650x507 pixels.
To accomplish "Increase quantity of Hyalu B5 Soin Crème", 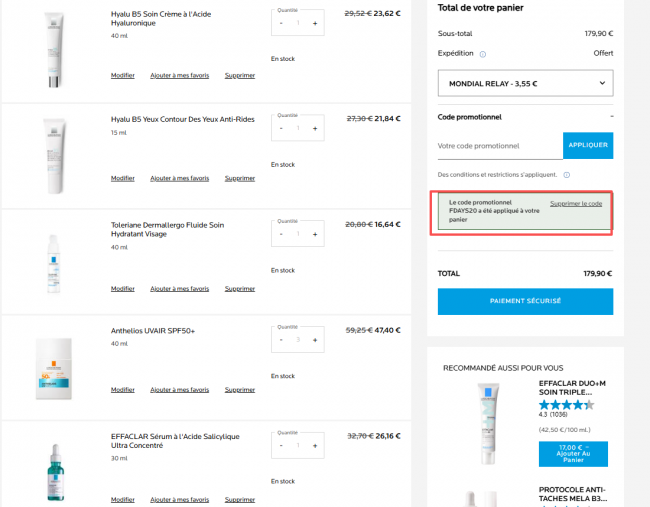I will (x=315, y=23).
